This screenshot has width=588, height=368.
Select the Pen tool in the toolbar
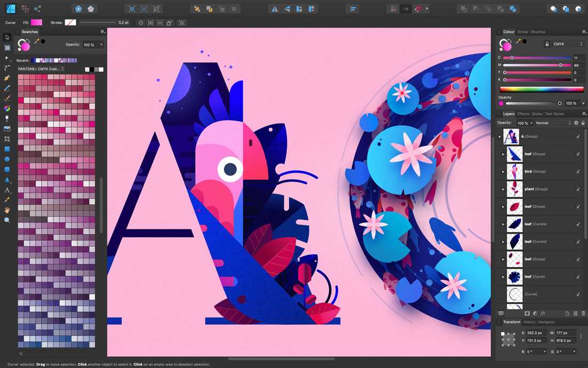click(7, 79)
